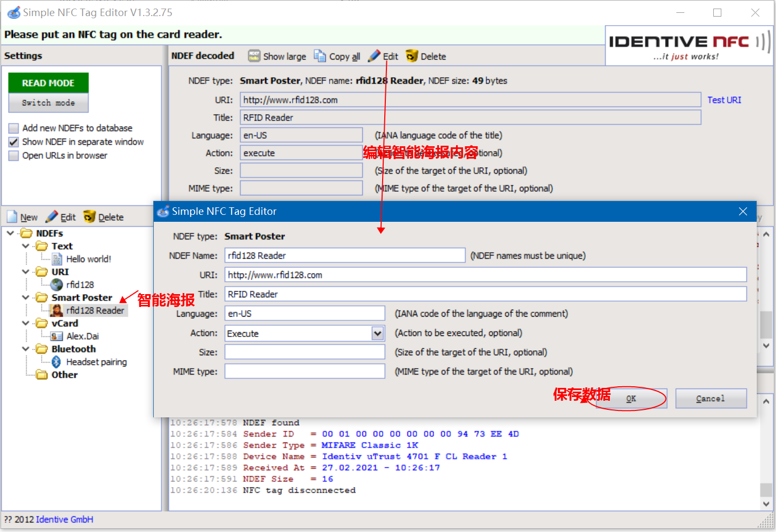Click the 'MIFARE Classic 1K' log value
This screenshot has height=532, width=776.
click(x=370, y=445)
